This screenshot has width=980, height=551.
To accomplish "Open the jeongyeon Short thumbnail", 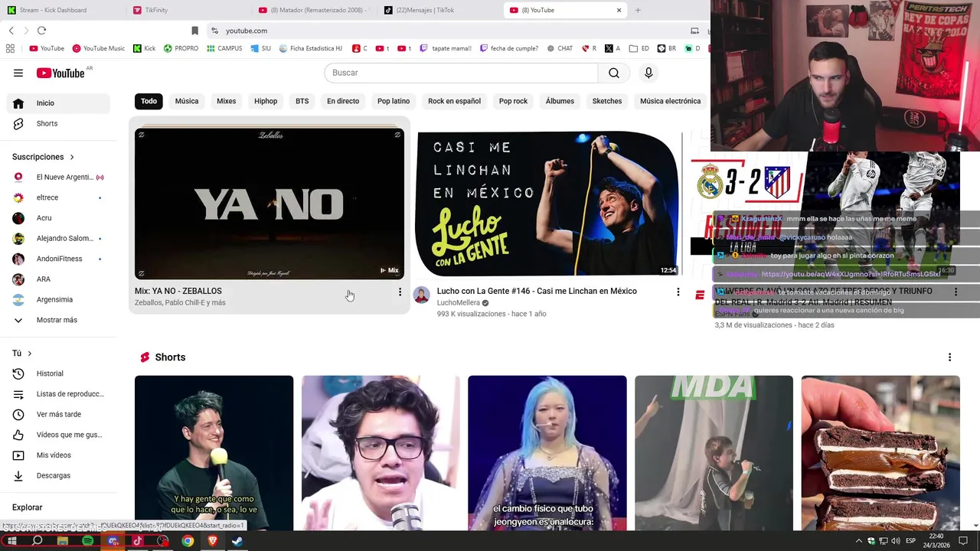I will click(x=547, y=452).
